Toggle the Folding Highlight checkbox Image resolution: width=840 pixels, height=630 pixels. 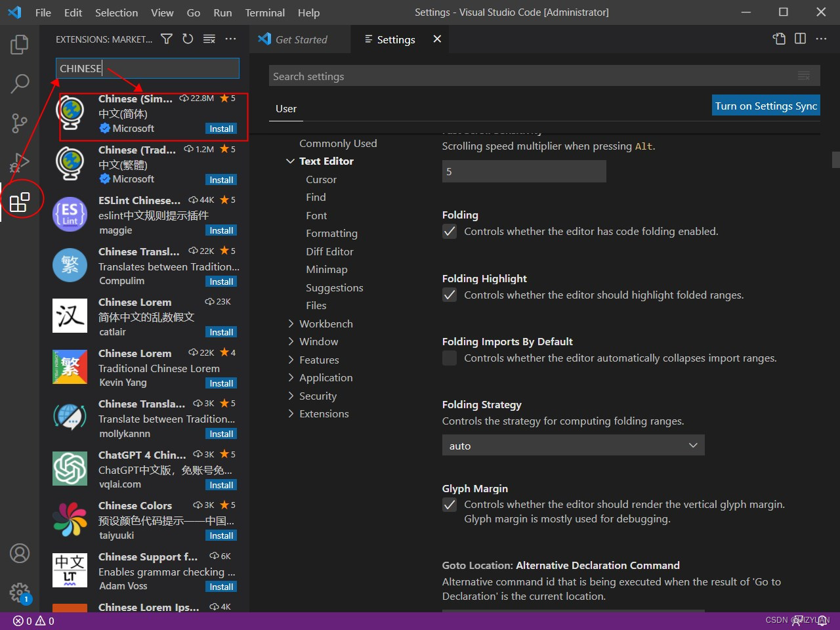(450, 295)
